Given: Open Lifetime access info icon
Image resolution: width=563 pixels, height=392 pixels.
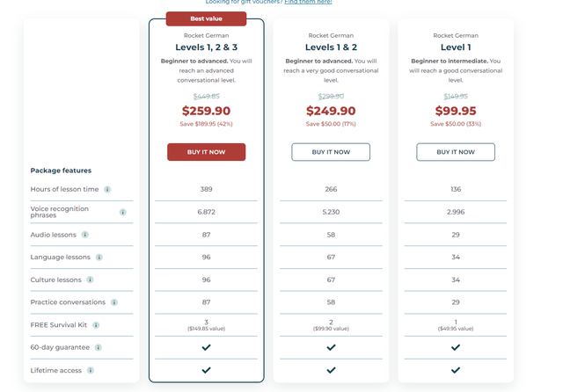Looking at the screenshot, I should 91,370.
